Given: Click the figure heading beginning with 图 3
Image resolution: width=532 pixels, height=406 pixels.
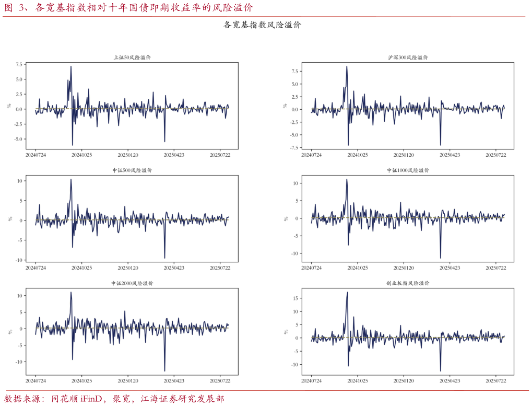Looking at the screenshot, I should click(x=128, y=8).
